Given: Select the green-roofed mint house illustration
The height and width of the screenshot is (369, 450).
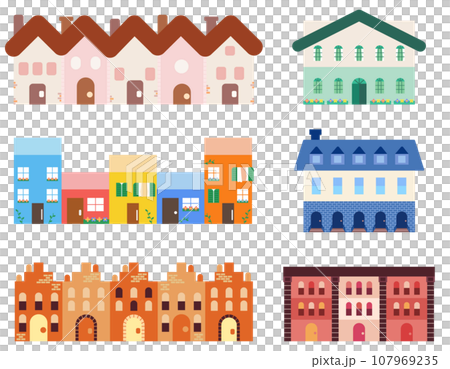Looking at the screenshot, I should click(x=359, y=57).
